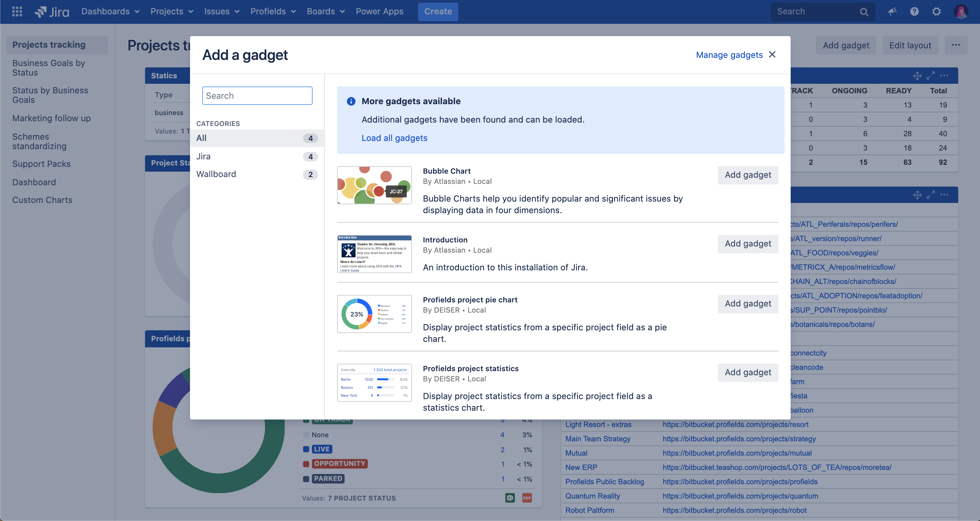Export project status as Excel
The height and width of the screenshot is (521, 980).
pyautogui.click(x=510, y=498)
